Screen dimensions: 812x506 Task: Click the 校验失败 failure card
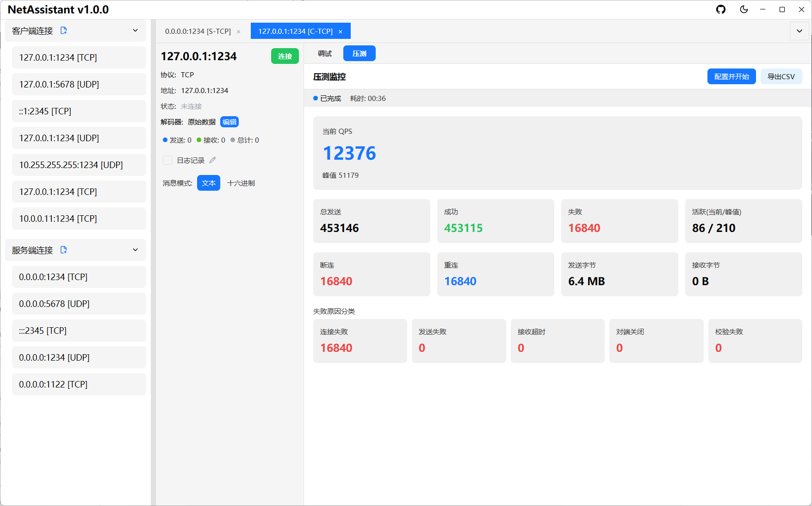[x=755, y=341]
